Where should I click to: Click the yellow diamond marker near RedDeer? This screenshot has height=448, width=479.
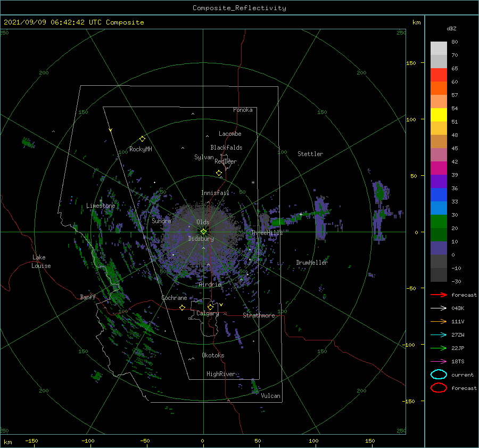[x=219, y=173]
